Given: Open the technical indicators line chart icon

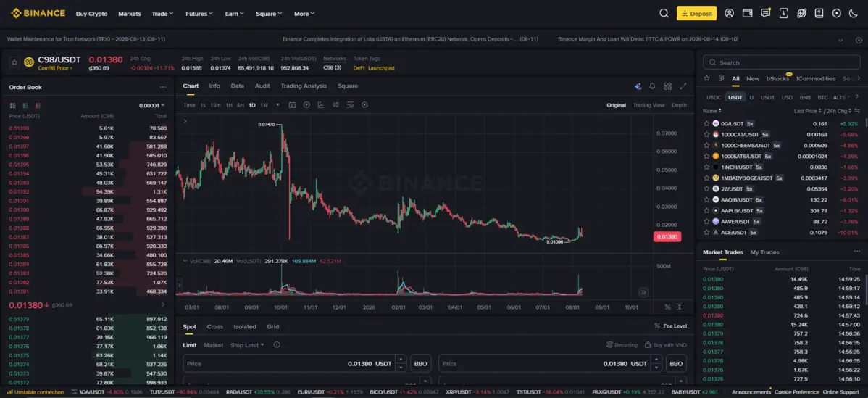Looking at the screenshot, I should click(321, 105).
